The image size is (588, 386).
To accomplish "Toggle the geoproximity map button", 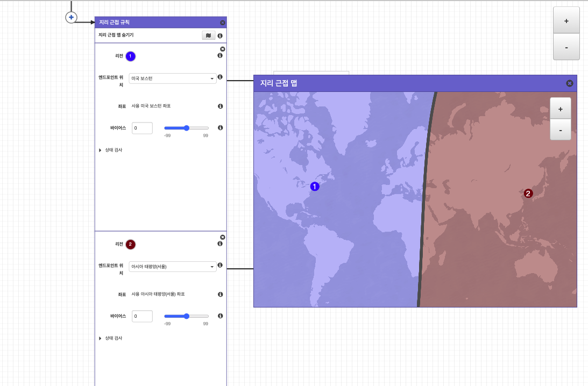I will [x=208, y=35].
